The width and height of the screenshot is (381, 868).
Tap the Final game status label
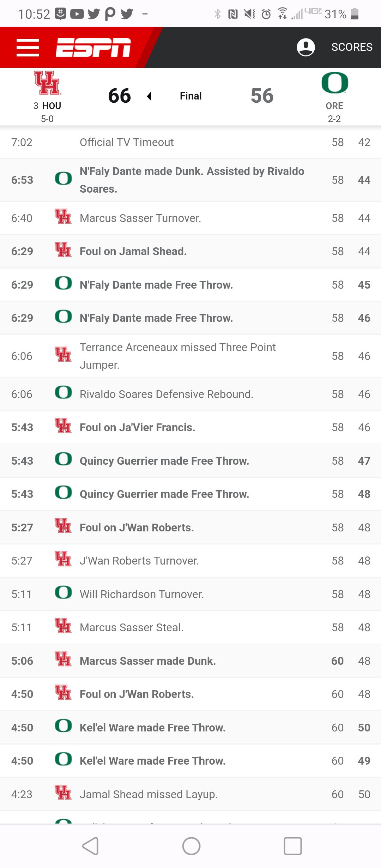[x=190, y=96]
